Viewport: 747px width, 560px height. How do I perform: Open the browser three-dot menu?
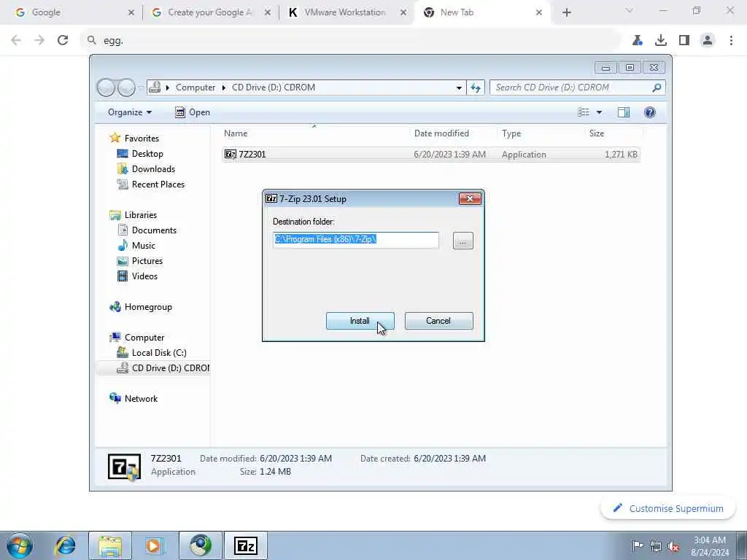[x=731, y=41]
